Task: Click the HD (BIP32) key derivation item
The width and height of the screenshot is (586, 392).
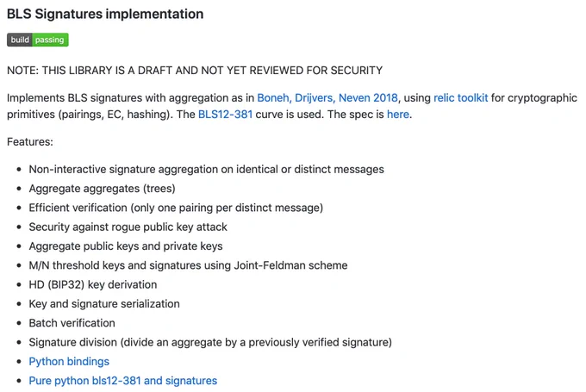Action: click(x=93, y=285)
